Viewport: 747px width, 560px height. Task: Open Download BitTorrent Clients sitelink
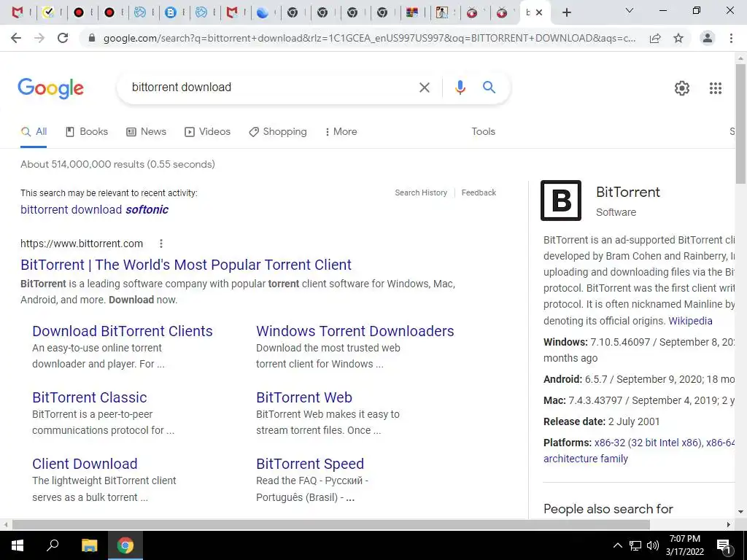[x=123, y=331]
